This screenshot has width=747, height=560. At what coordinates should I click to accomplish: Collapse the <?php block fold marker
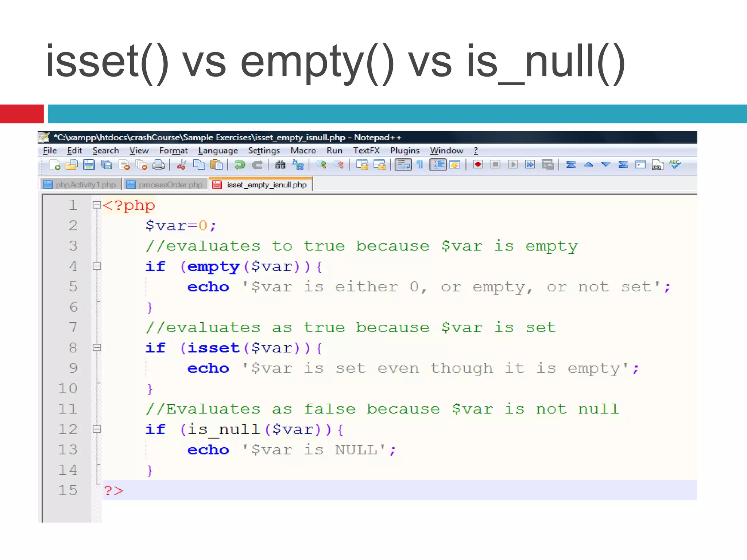[97, 205]
